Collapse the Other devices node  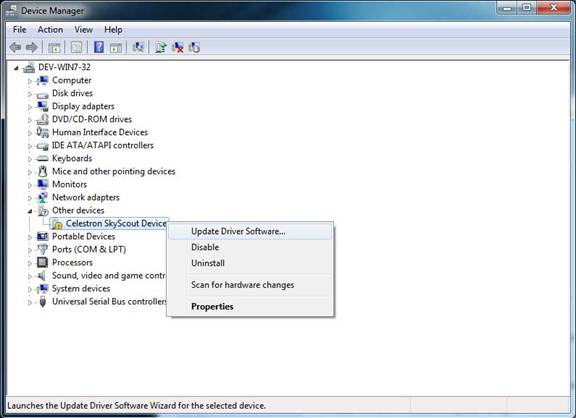[30, 211]
